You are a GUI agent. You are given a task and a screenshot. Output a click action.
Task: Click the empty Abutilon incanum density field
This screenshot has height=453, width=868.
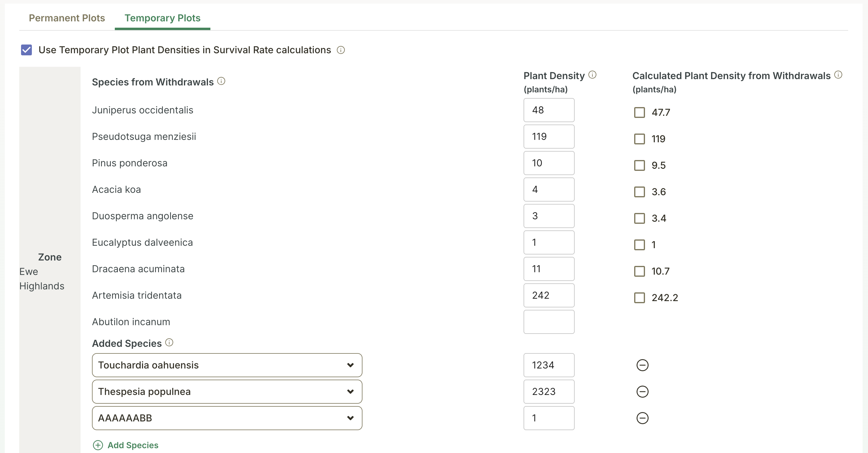549,322
